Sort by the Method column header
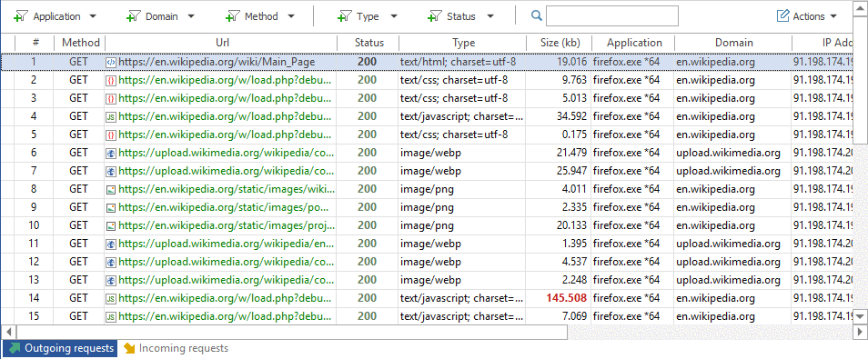 coord(80,43)
